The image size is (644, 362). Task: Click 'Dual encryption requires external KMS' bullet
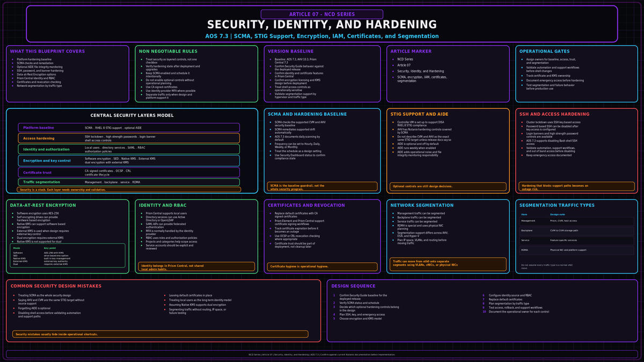(x=41, y=238)
